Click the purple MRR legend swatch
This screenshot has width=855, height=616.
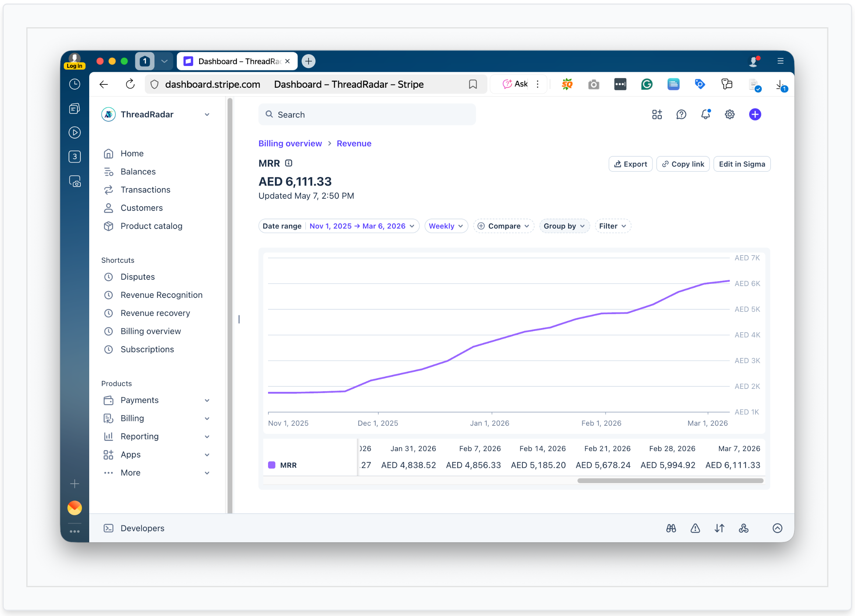click(x=271, y=465)
